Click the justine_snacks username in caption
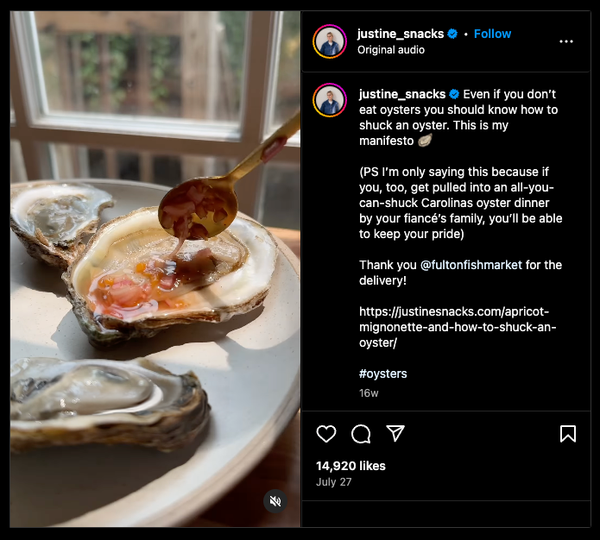The height and width of the screenshot is (540, 600). [402, 94]
